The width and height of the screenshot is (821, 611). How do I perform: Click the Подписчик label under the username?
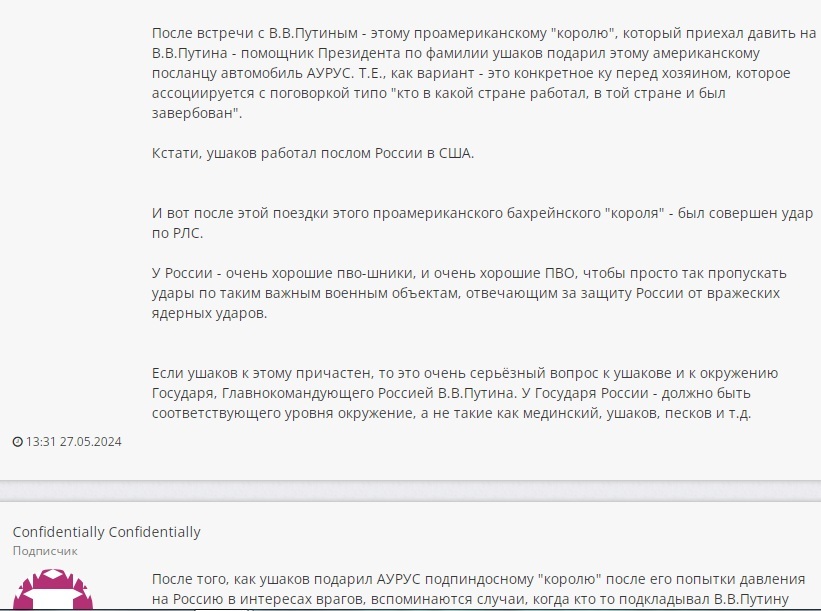coord(45,551)
